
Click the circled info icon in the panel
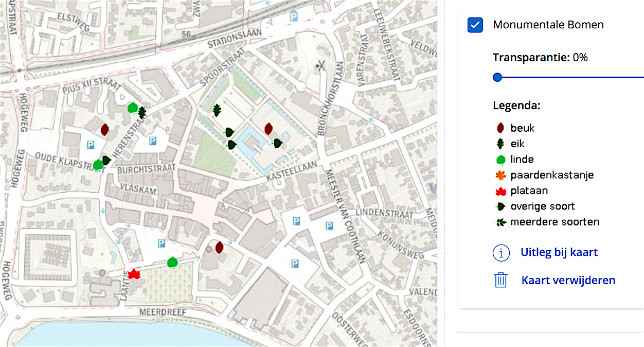(501, 253)
